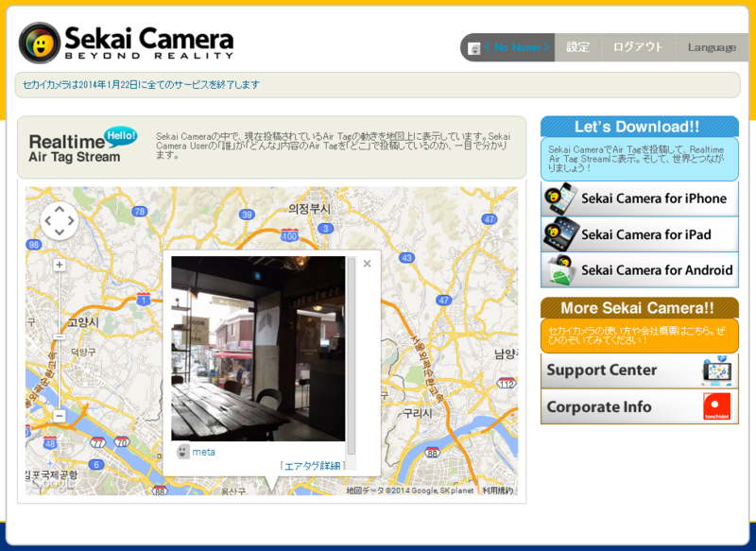Click the 의정부시 city label on map
This screenshot has height=551, width=756.
click(x=310, y=209)
